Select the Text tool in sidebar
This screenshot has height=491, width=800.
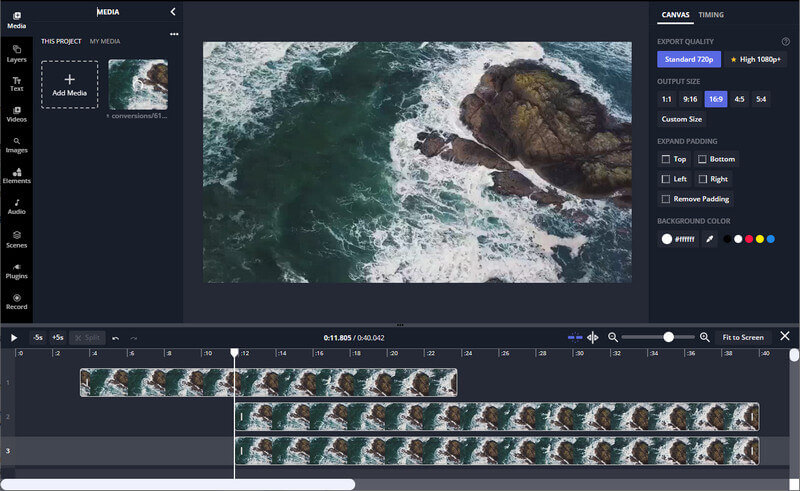point(16,83)
